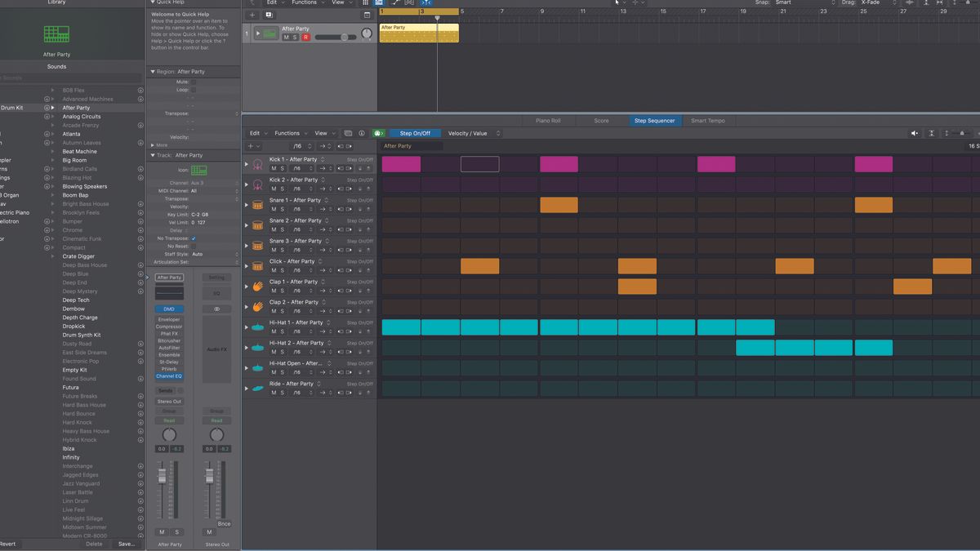Click the Clap 1 hand icon
The height and width of the screenshot is (551, 980).
click(x=258, y=287)
